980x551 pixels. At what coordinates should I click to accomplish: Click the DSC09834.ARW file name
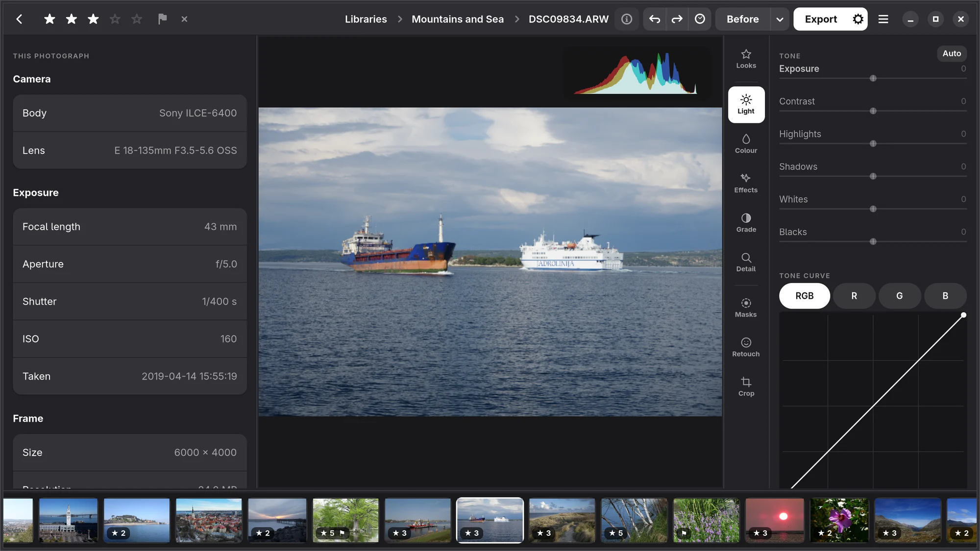click(x=568, y=19)
